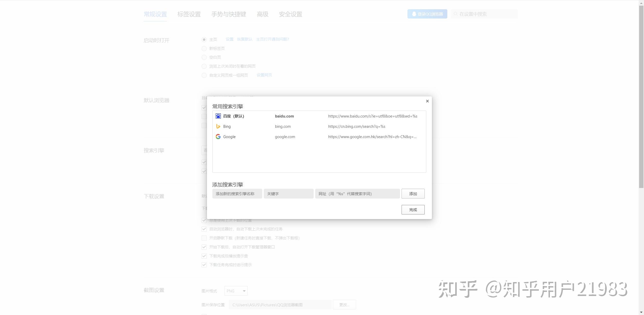Click the Baidu paw icon

218,116
